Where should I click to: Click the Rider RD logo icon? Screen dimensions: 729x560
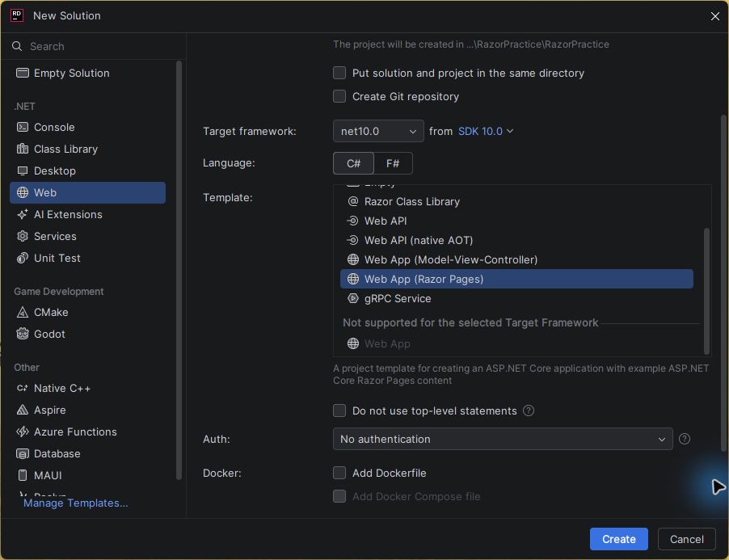[x=17, y=15]
